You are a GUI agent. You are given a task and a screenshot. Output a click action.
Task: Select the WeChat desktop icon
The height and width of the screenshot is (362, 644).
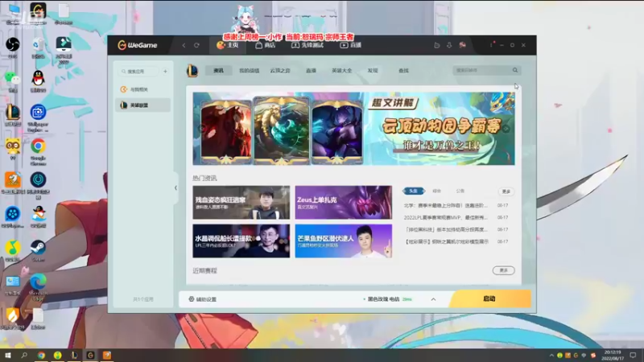(13, 81)
